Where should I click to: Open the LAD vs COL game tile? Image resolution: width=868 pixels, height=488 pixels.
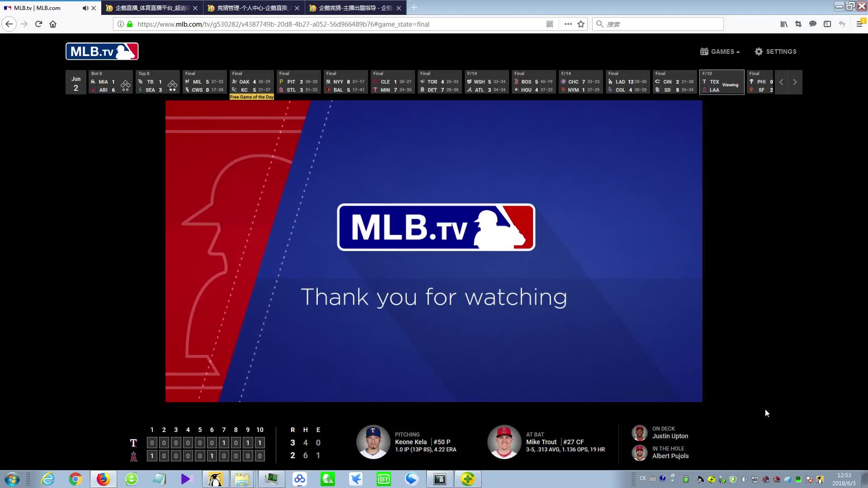(627, 82)
